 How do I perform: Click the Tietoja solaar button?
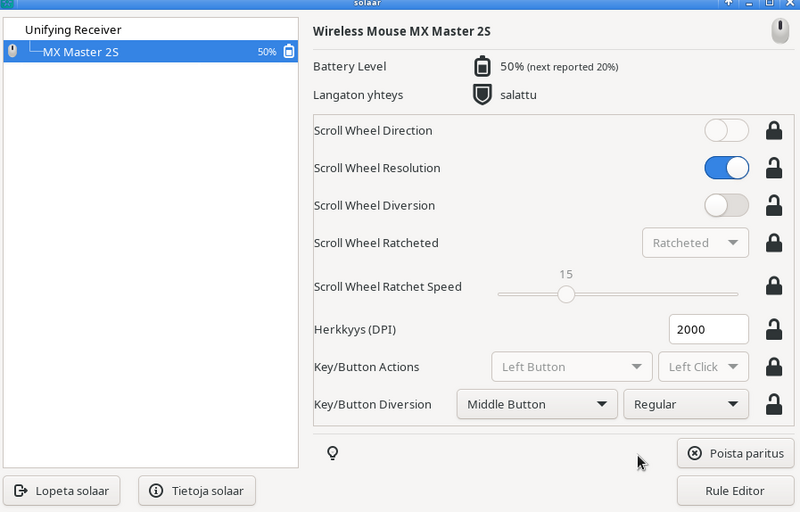coord(197,491)
